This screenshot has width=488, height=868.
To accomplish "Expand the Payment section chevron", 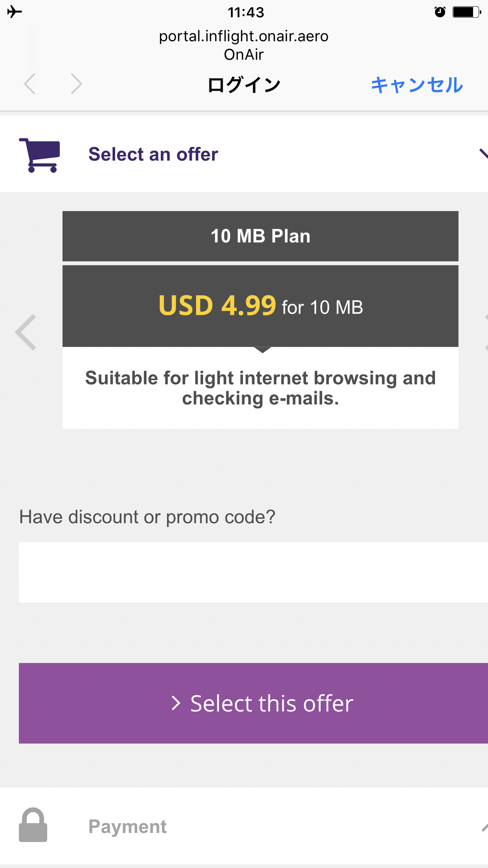I will (x=484, y=827).
